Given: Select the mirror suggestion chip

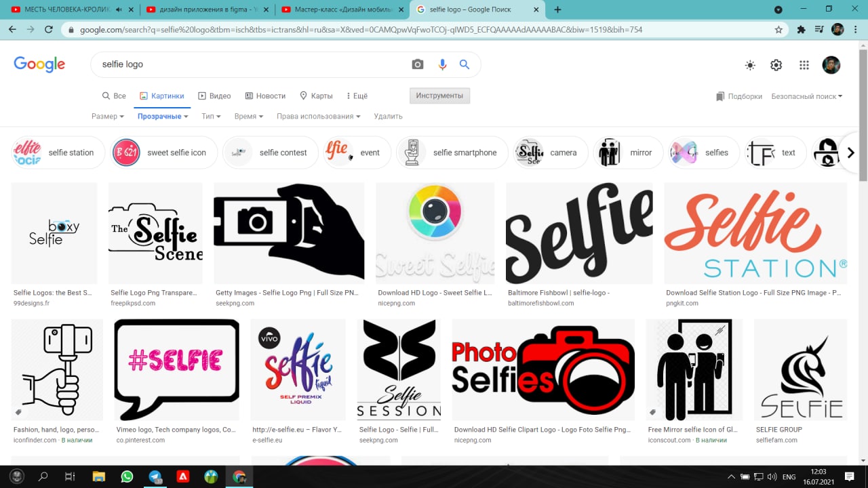Looking at the screenshot, I should tap(629, 152).
